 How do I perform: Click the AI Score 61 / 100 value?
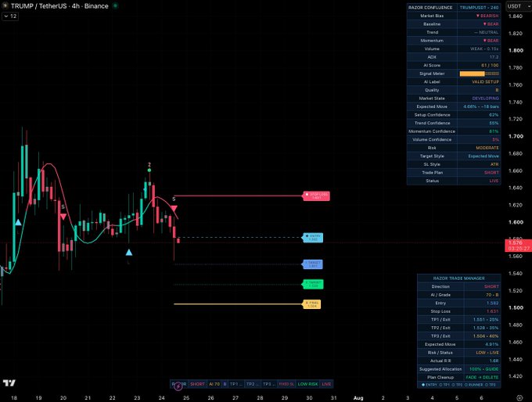[490, 65]
